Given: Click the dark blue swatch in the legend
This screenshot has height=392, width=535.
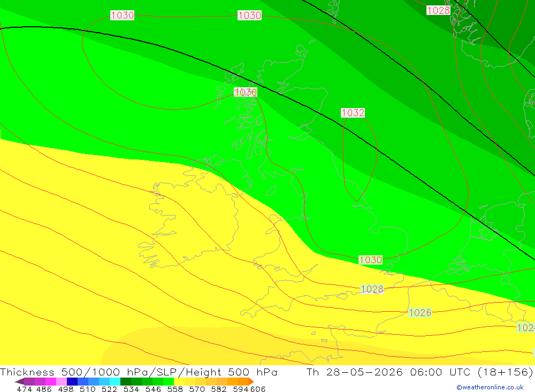Looking at the screenshot, I should pyautogui.click(x=72, y=381).
